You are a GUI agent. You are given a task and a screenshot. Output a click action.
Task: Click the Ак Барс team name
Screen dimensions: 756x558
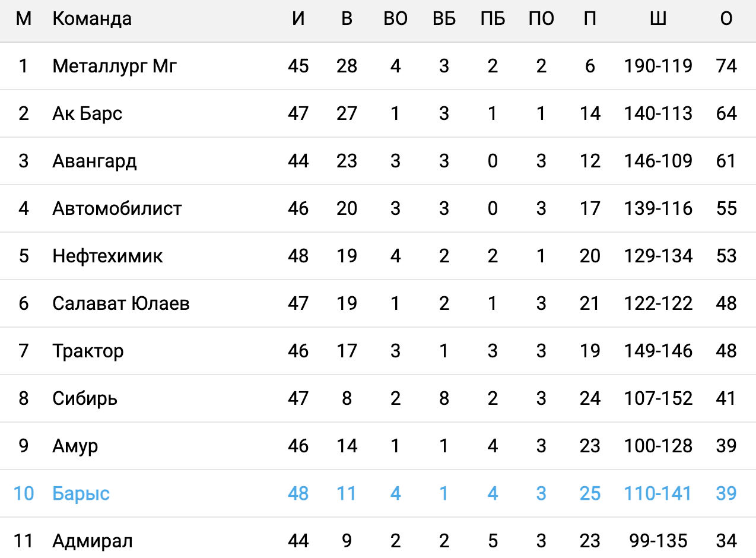tap(87, 113)
